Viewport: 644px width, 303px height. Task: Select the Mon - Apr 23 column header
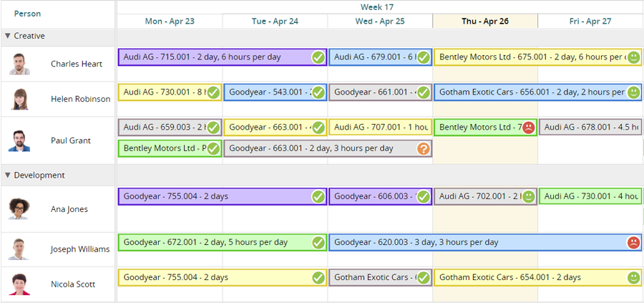pyautogui.click(x=170, y=21)
